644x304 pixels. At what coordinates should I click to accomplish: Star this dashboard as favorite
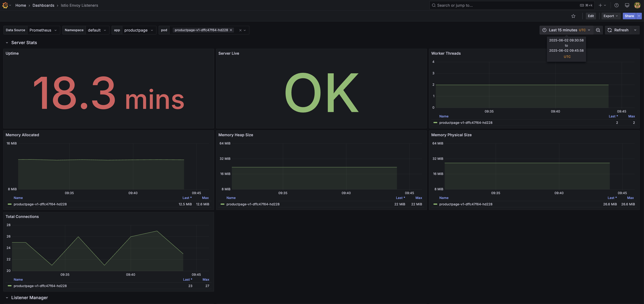(x=573, y=16)
